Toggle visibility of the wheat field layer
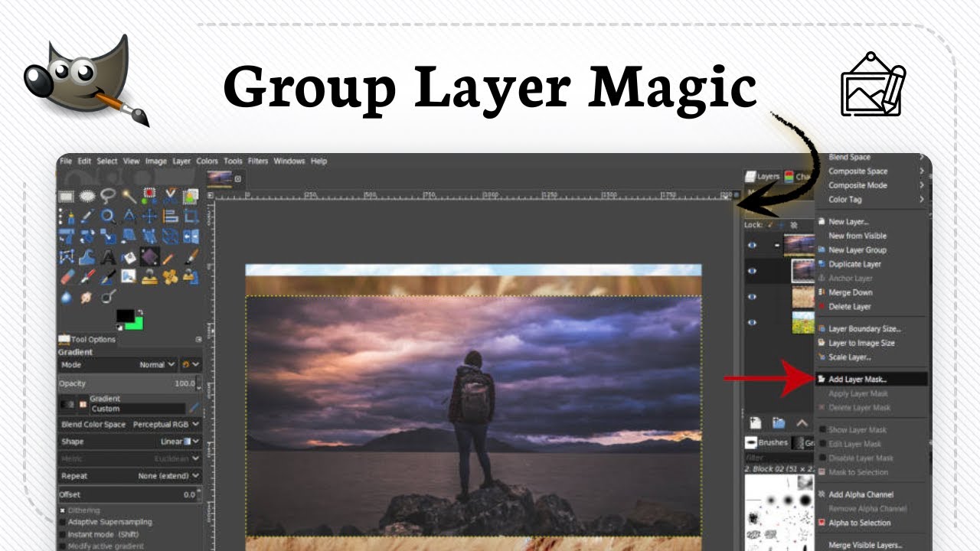 pyautogui.click(x=752, y=297)
